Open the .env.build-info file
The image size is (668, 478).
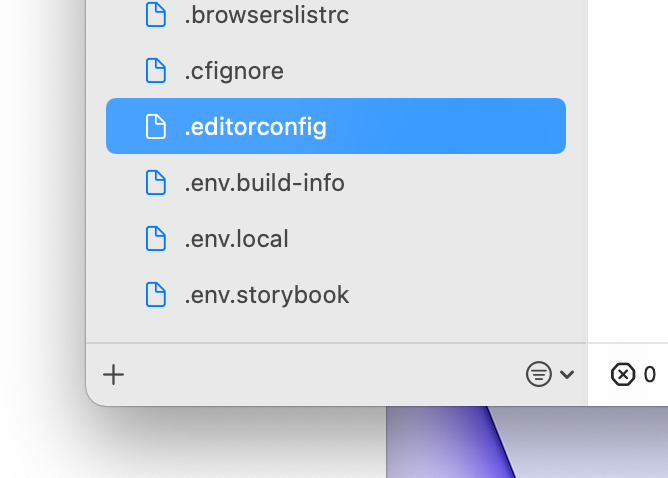264,183
